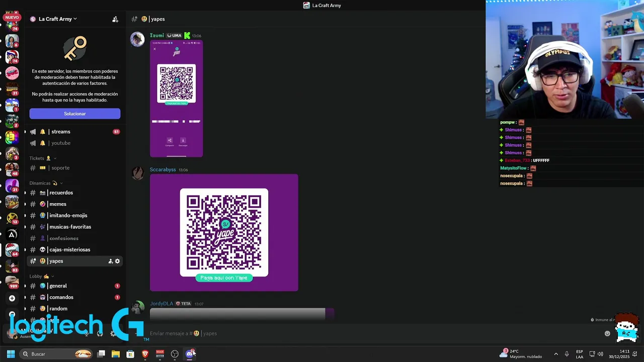Viewport: 644px width, 362px height.
Task: Open the musicas-favoritas channel
Action: [x=74, y=227]
